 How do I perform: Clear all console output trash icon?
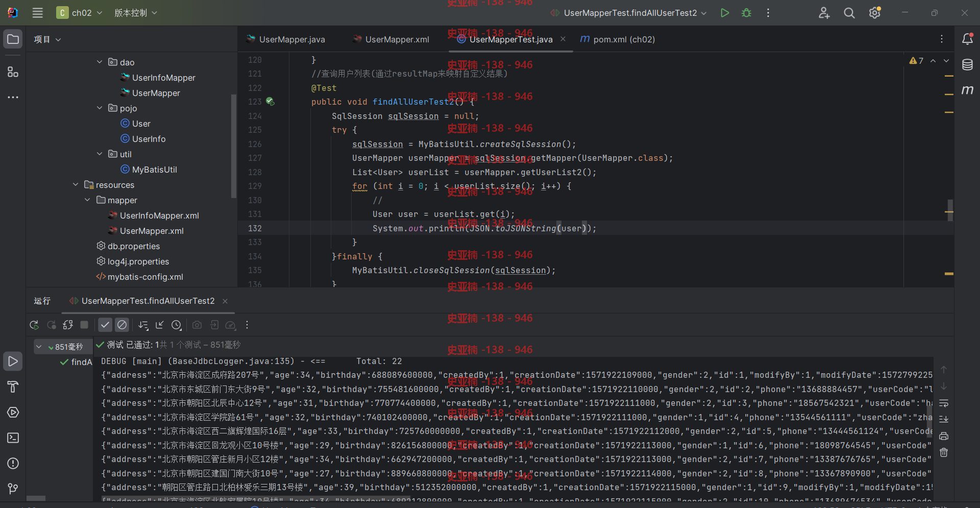point(944,452)
